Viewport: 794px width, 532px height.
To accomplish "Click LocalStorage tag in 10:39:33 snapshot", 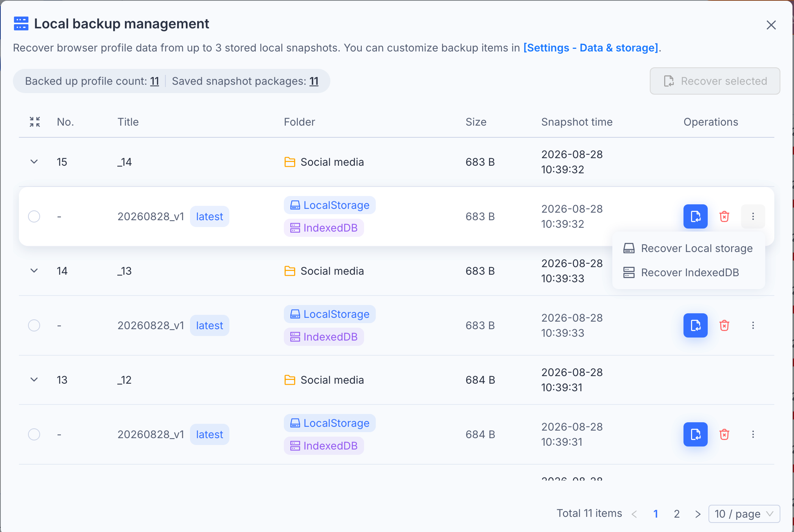I will coord(330,314).
